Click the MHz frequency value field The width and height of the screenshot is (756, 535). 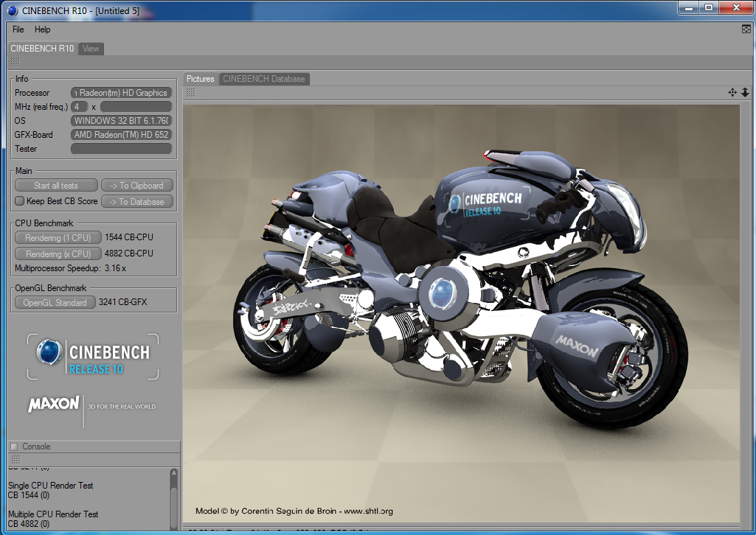click(x=136, y=107)
